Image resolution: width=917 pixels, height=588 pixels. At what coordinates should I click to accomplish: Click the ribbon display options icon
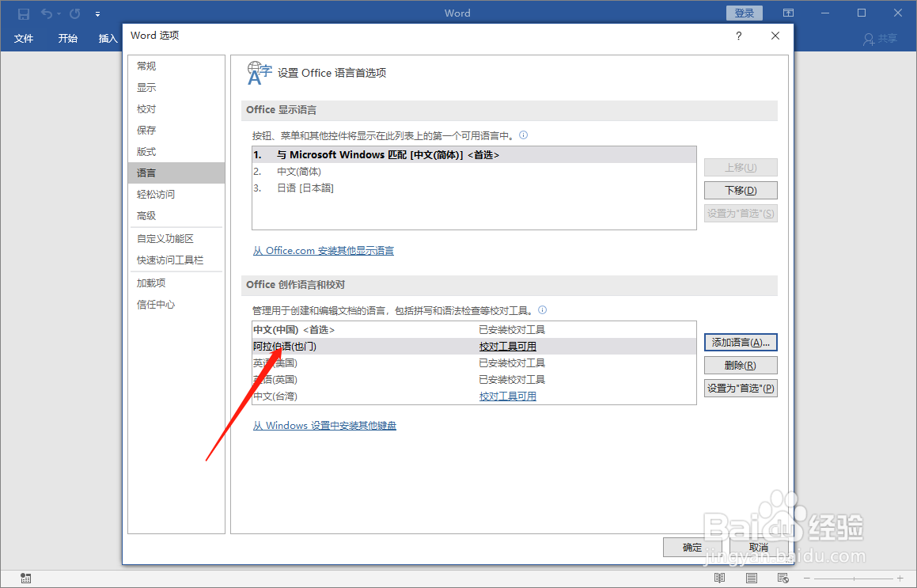coord(788,13)
